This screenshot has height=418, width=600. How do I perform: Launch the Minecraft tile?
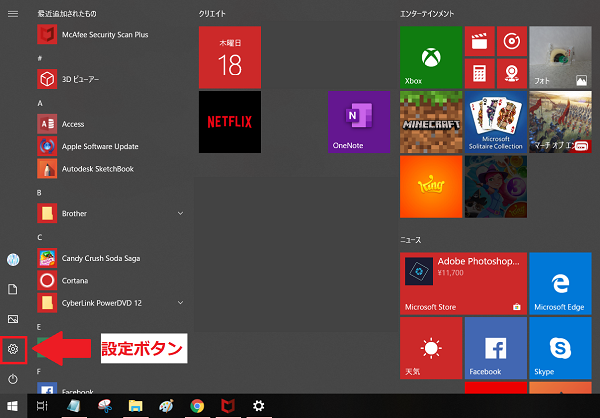pyautogui.click(x=431, y=122)
